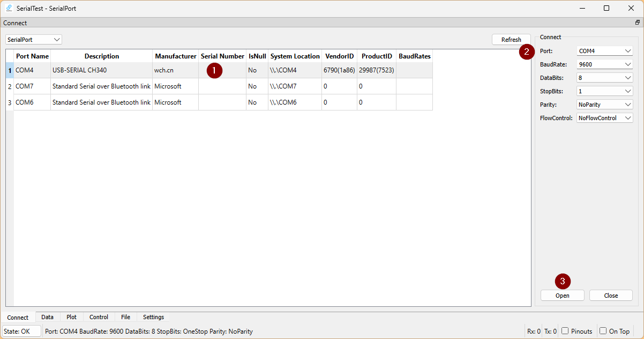Screen dimensions: 644x339
Task: Click the Refresh button
Action: pyautogui.click(x=511, y=40)
